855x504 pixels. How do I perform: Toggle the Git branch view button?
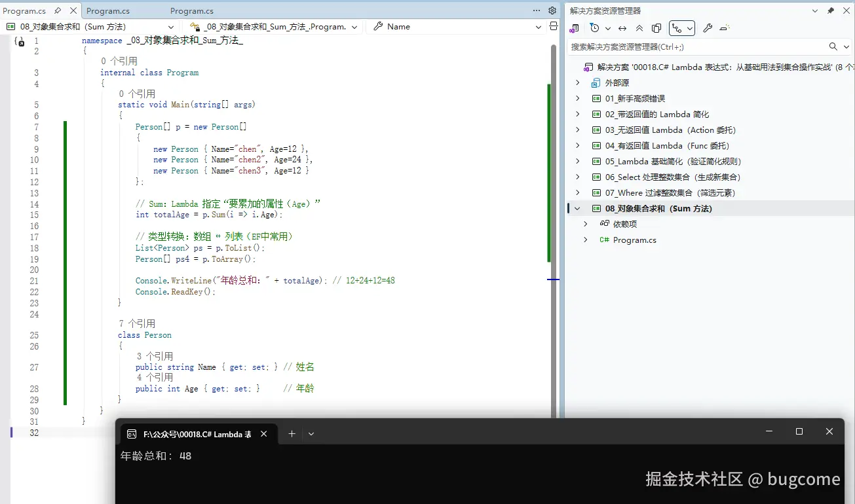pyautogui.click(x=677, y=28)
